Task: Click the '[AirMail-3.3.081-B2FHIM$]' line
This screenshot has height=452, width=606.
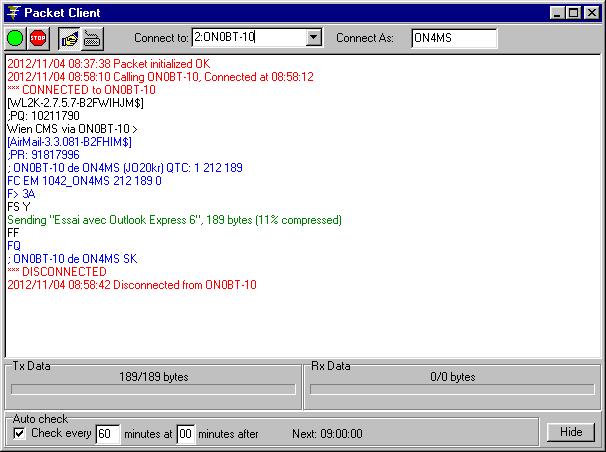Action: [x=70, y=142]
